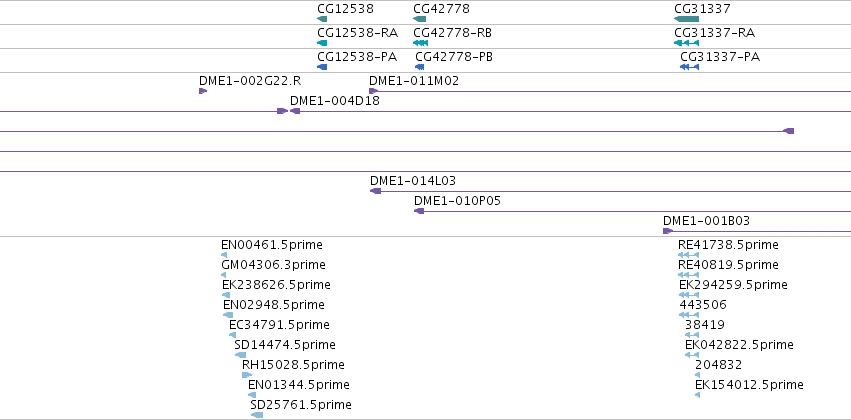Click the DME1-004D18 label
Viewport: 851px width, 420px height.
[x=335, y=100]
